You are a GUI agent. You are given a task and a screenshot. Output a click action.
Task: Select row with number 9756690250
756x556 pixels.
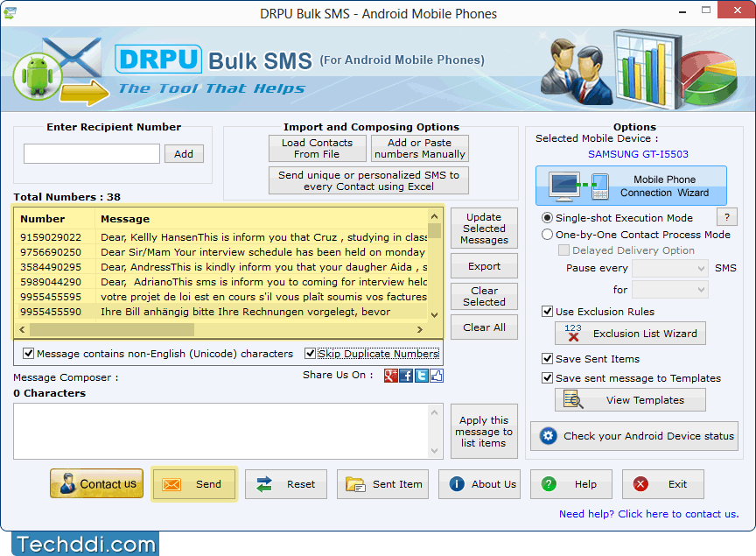coord(221,252)
